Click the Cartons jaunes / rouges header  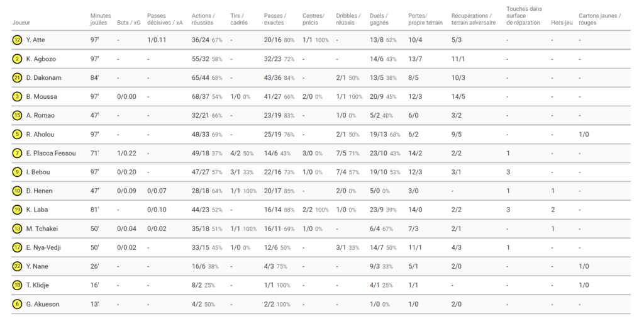click(600, 19)
